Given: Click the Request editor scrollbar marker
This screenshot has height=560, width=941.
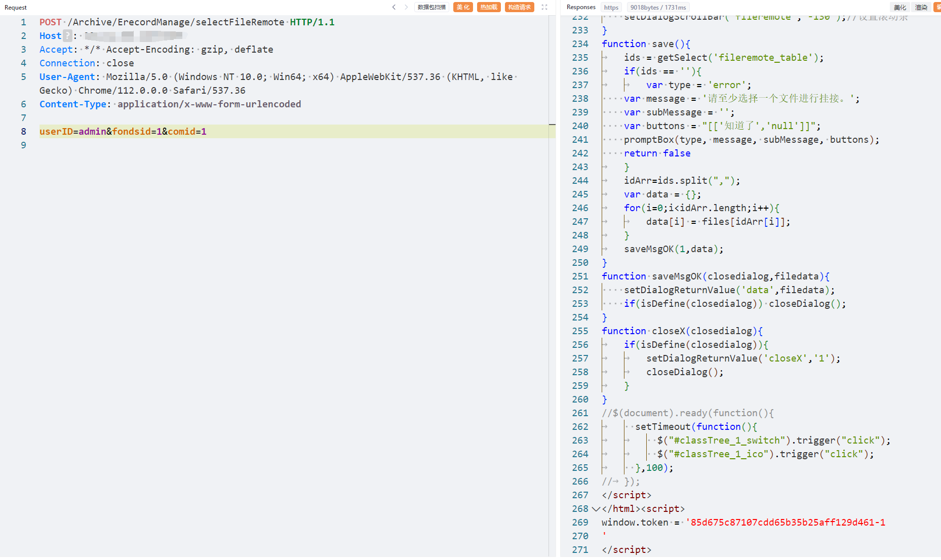Looking at the screenshot, I should click(x=552, y=125).
